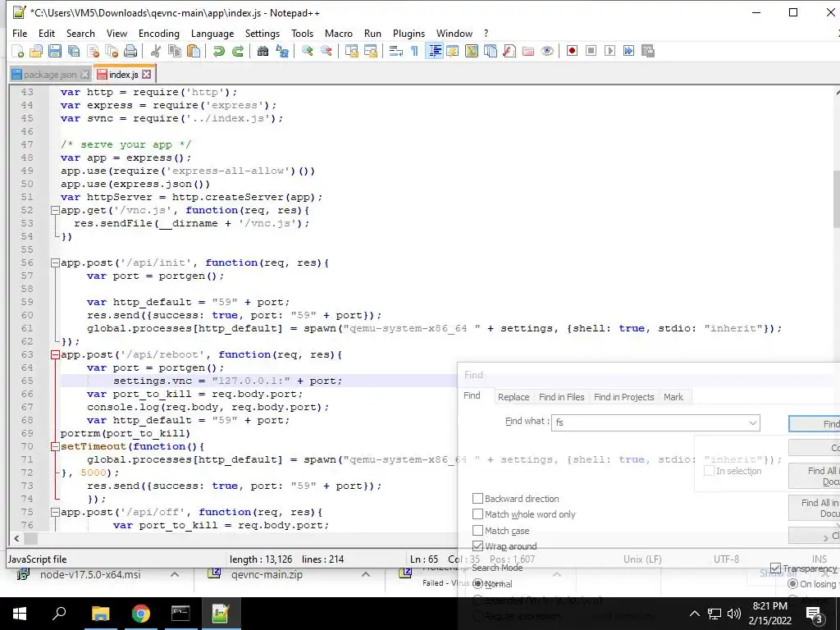Click the green Redo arrow icon
Screen dimensions: 840x630
[x=237, y=52]
